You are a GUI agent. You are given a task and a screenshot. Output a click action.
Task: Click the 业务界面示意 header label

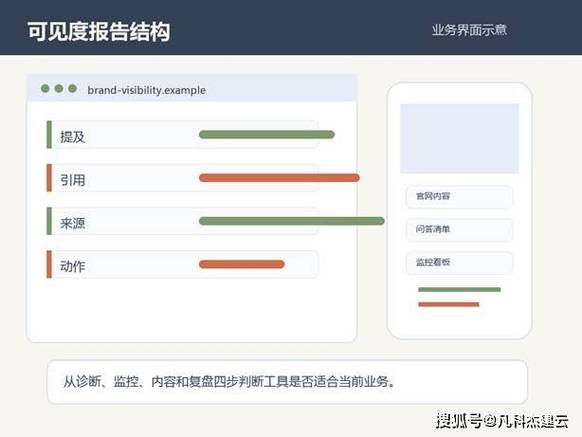point(469,30)
